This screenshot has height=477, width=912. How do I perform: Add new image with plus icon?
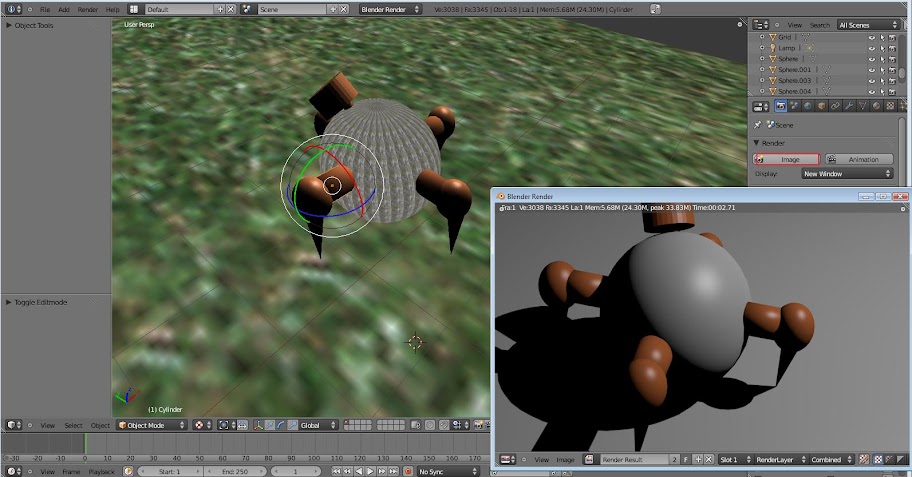click(x=699, y=460)
